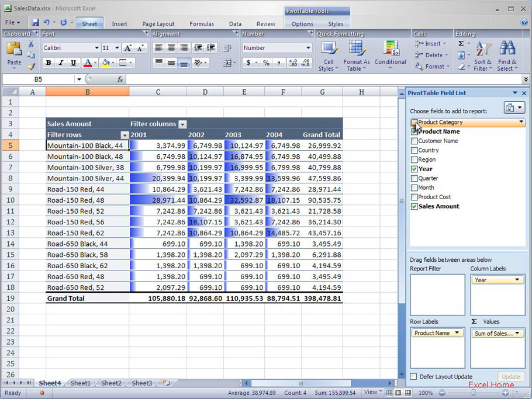The height and width of the screenshot is (399, 532).
Task: Expand the Number format combo box
Action: (x=308, y=48)
